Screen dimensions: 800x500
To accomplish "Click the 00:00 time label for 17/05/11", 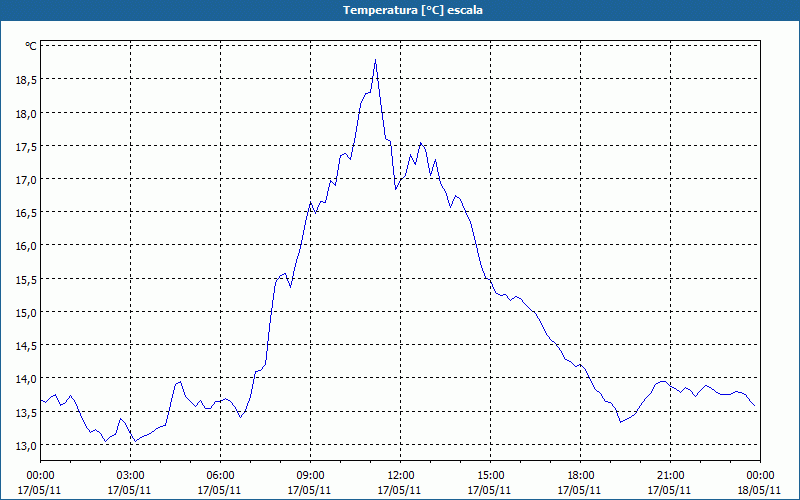I will coord(40,476).
